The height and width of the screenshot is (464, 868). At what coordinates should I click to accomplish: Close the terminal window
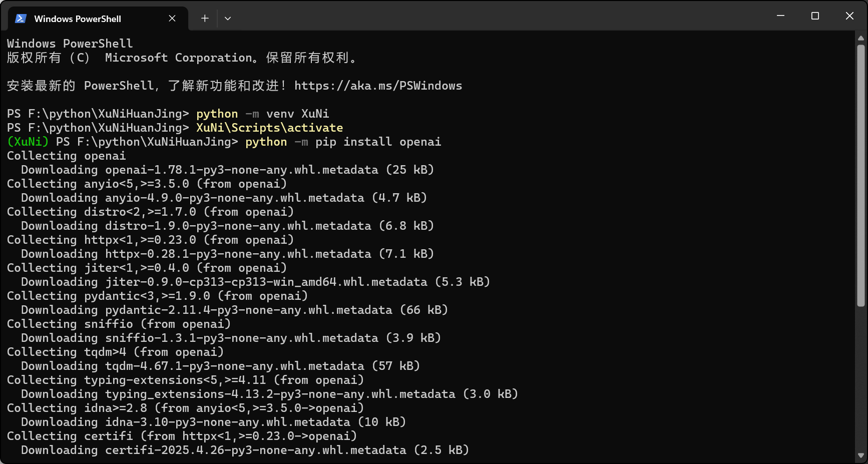click(x=849, y=16)
